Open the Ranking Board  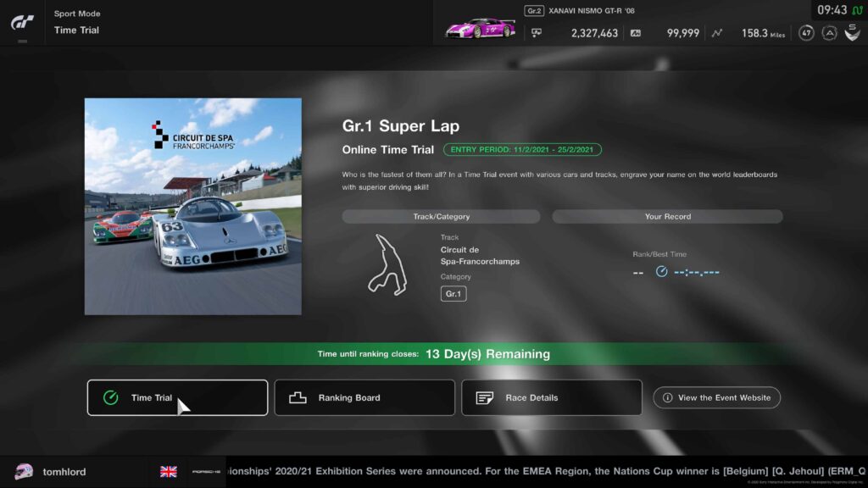364,397
